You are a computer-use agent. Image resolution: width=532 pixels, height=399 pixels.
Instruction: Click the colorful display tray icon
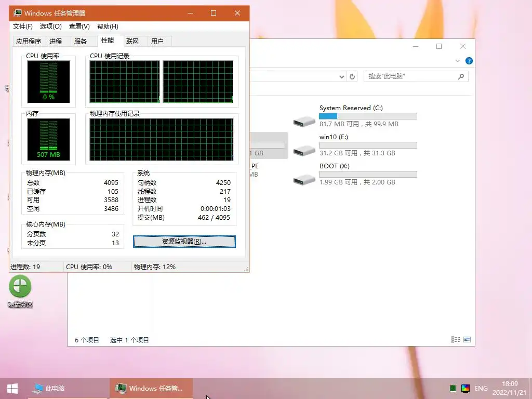coord(465,389)
